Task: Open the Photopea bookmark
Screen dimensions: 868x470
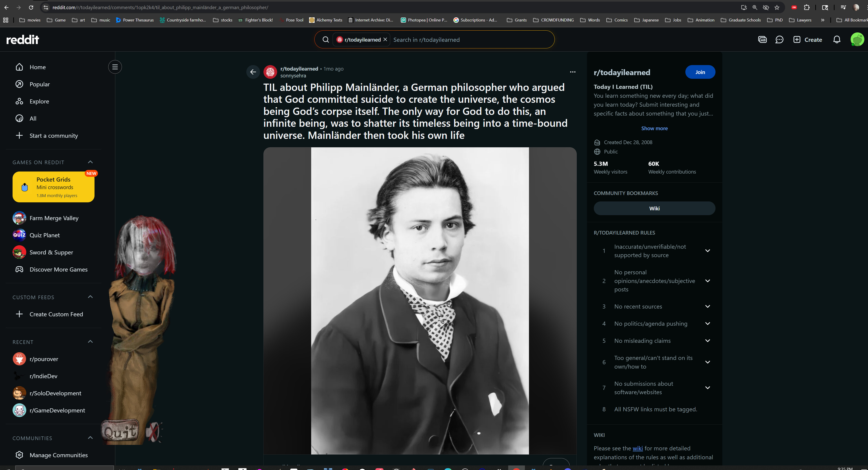Action: (x=424, y=20)
